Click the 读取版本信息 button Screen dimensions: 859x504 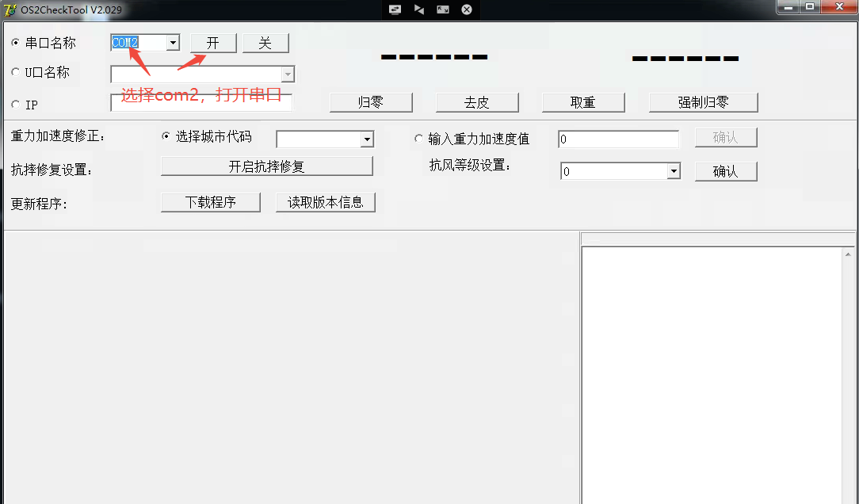click(326, 202)
